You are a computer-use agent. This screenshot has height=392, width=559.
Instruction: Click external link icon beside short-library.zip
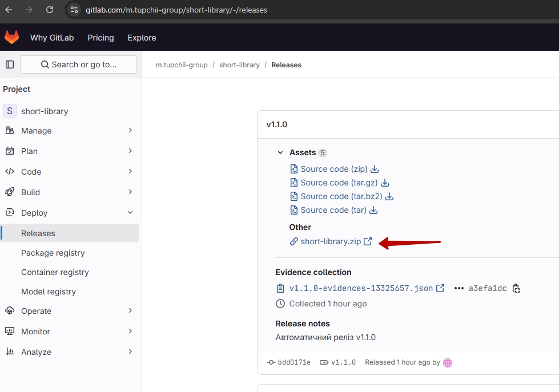tap(368, 241)
